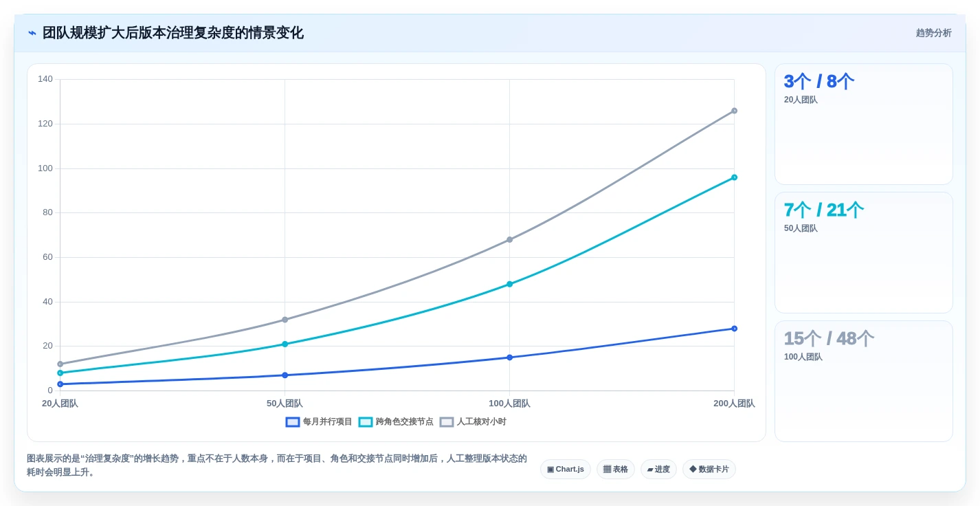Click the 140 y-axis label
Image resolution: width=980 pixels, height=506 pixels.
tap(45, 79)
